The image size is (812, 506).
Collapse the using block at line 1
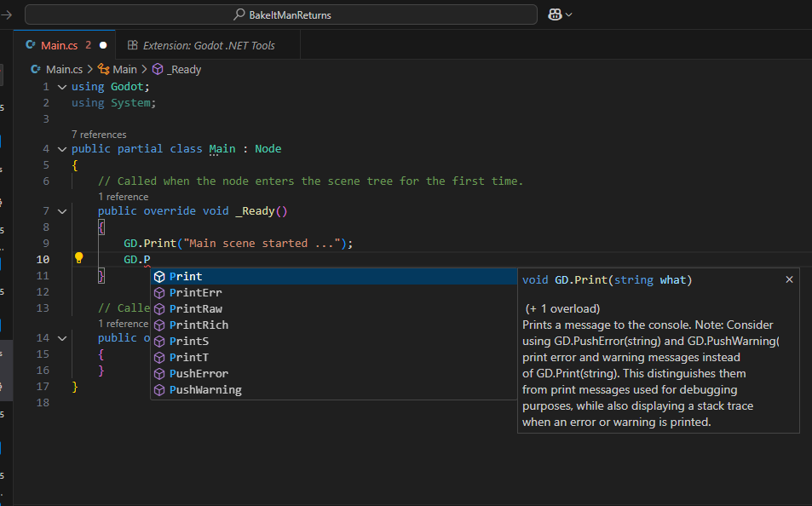tap(62, 87)
